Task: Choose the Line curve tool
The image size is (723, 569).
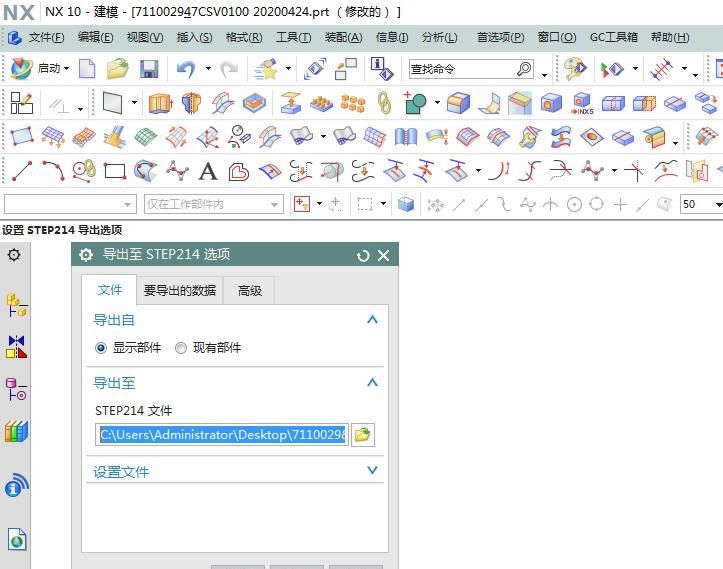Action: pos(22,171)
